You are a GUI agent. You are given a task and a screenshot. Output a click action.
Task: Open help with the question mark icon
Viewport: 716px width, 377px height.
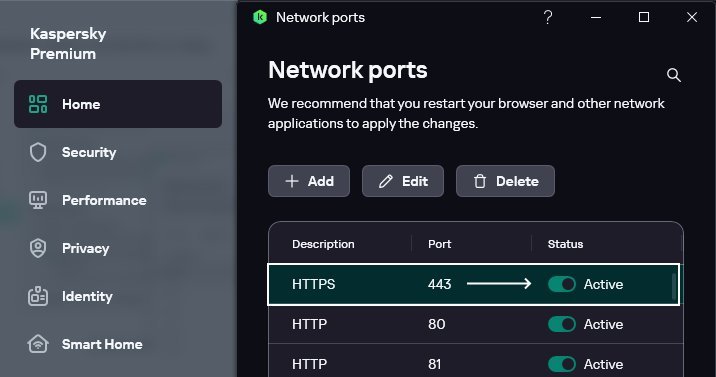(548, 17)
